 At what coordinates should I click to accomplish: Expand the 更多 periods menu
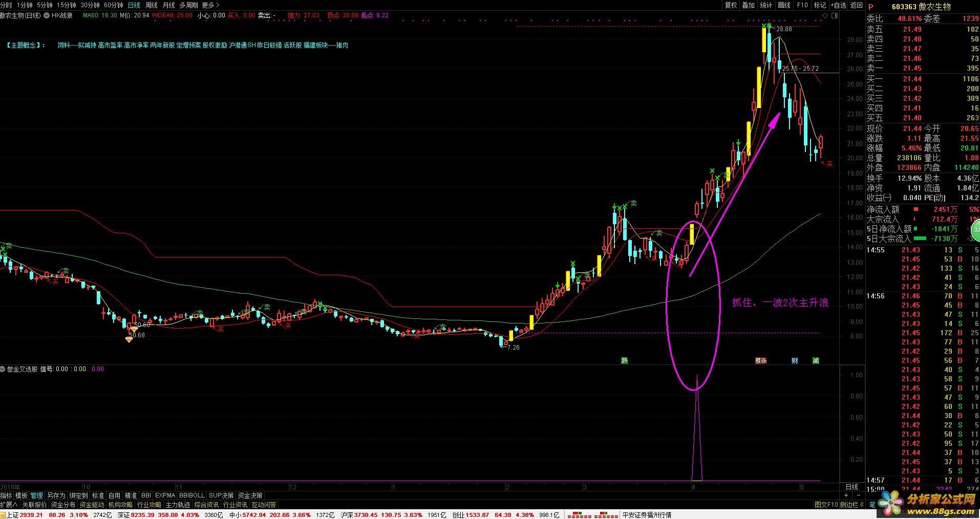pyautogui.click(x=210, y=5)
